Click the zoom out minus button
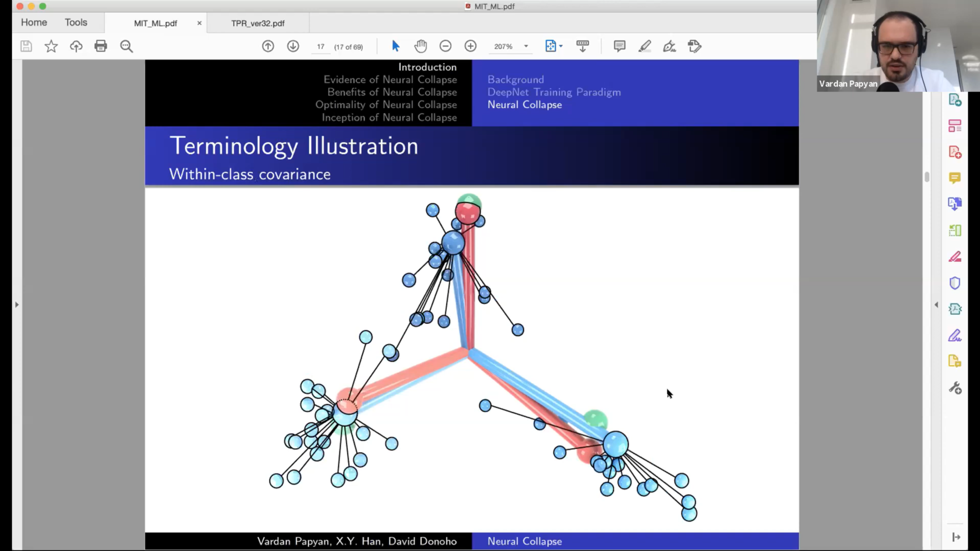This screenshot has width=980, height=551. 445,46
